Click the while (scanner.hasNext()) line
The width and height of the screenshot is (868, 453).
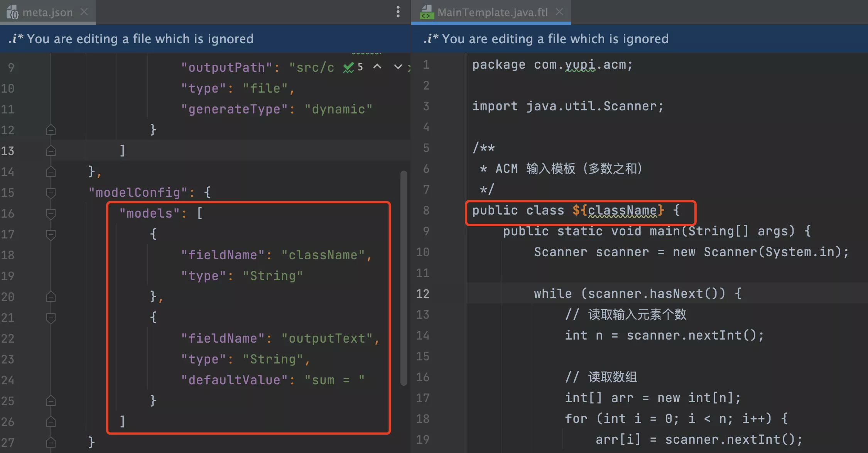pos(637,294)
